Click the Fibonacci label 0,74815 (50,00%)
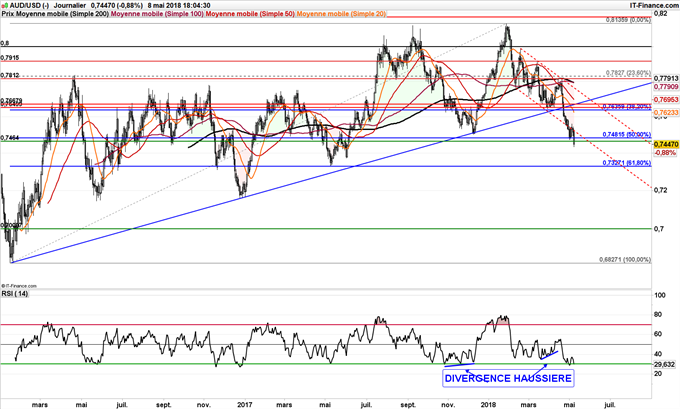The width and height of the screenshot is (680, 409). click(627, 134)
